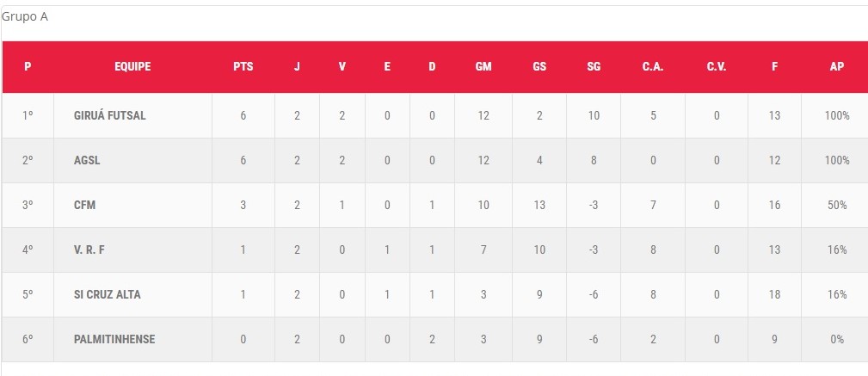Click the P column header

(28, 67)
